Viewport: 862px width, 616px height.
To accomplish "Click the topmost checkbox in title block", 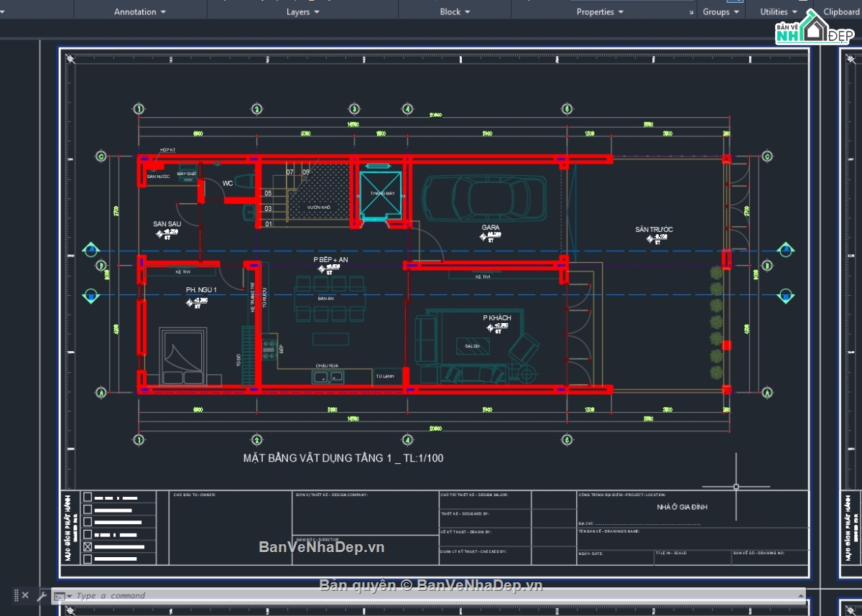I will tap(88, 497).
